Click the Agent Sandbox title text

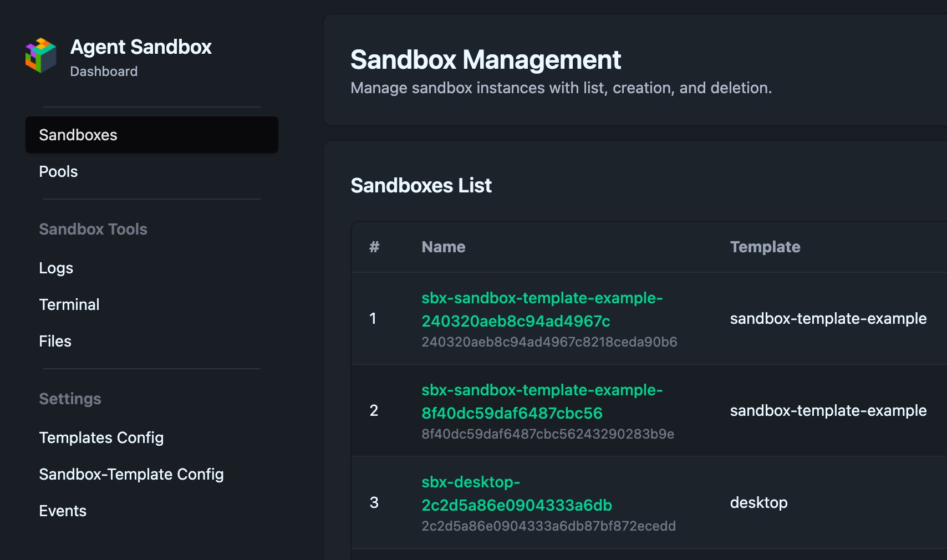pyautogui.click(x=141, y=47)
